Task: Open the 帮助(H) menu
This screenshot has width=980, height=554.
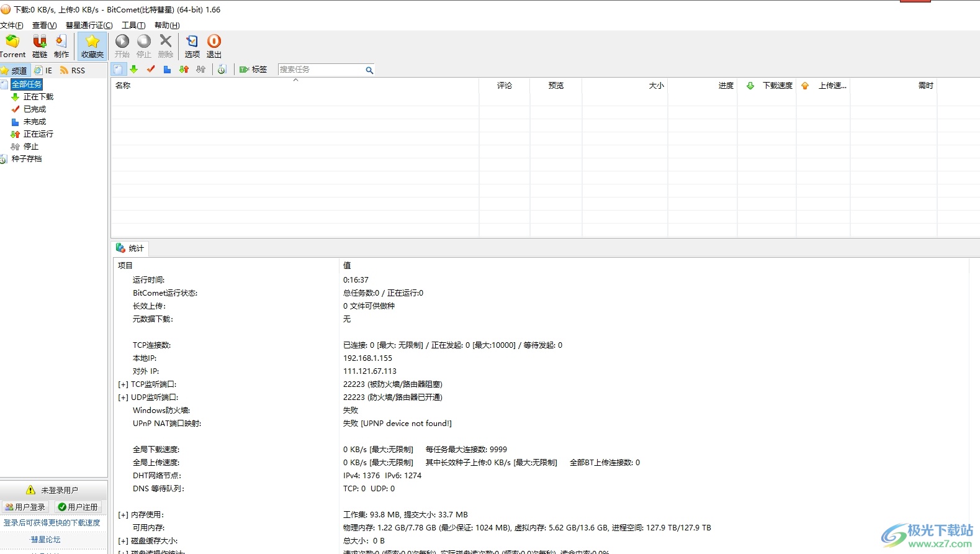Action: coord(167,25)
